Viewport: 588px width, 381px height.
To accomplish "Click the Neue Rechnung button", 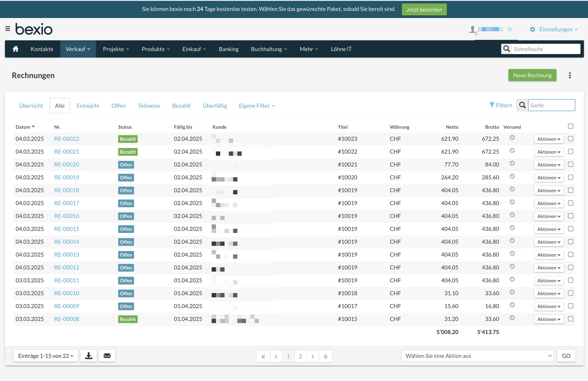I will pyautogui.click(x=532, y=75).
